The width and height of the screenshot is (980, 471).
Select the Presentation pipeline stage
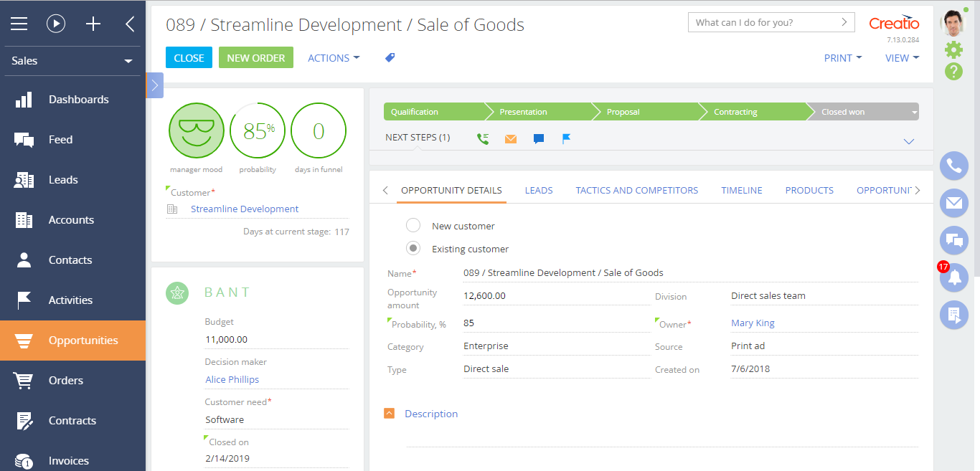coord(542,112)
